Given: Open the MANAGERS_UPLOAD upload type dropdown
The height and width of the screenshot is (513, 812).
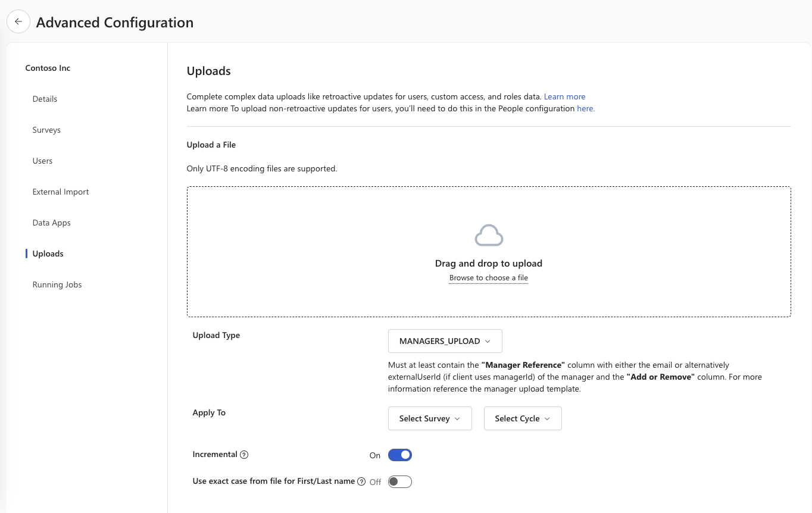Looking at the screenshot, I should pos(445,340).
